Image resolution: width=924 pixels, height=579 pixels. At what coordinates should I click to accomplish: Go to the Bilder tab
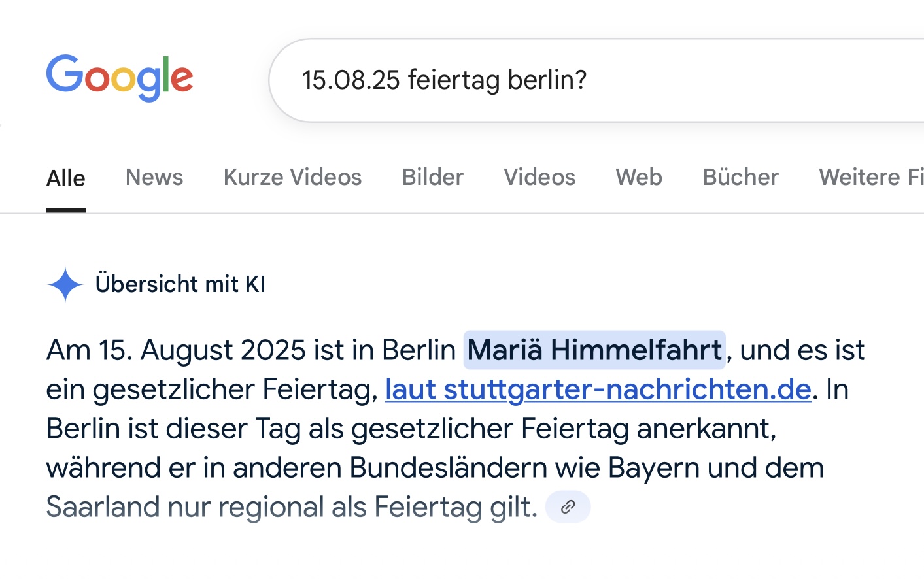[433, 177]
